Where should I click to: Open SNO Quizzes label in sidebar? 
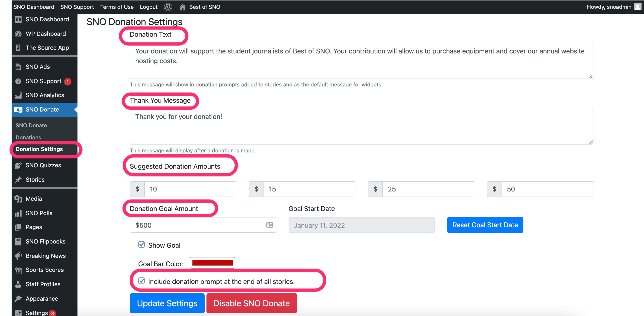[44, 165]
